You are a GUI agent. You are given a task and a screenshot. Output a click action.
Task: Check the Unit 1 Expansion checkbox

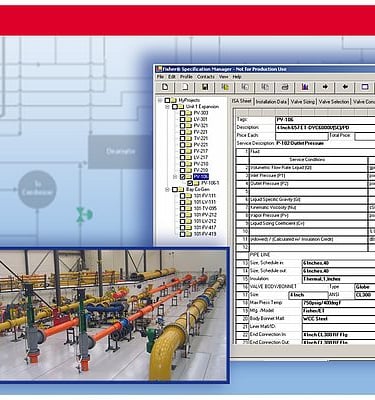click(x=174, y=107)
